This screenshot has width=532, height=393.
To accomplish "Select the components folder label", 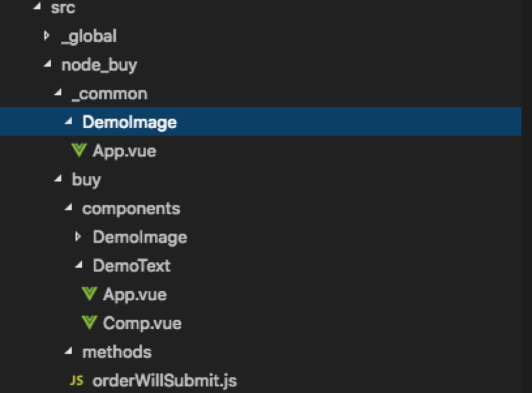I will (131, 208).
